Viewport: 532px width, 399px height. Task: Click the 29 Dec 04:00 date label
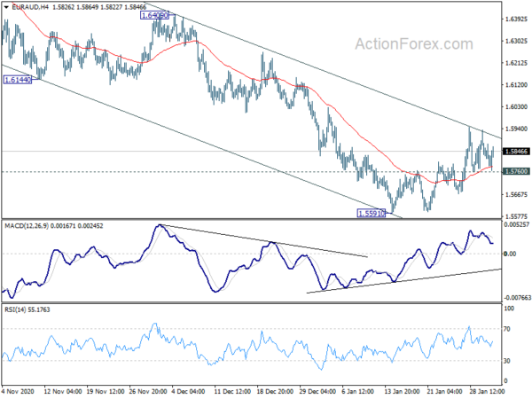pos(318,392)
